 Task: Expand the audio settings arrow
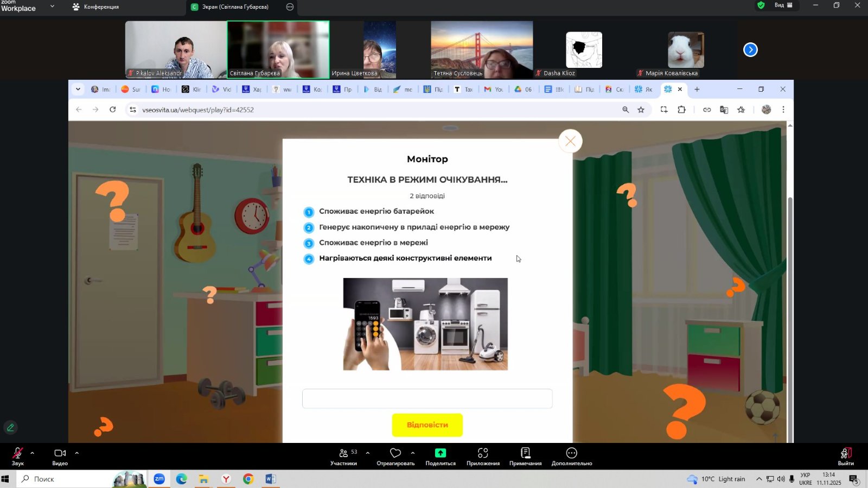(x=32, y=453)
